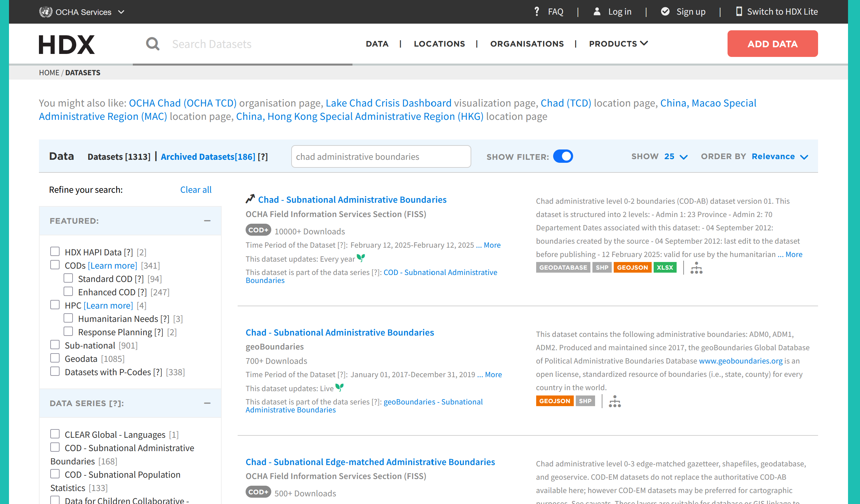The image size is (860, 504).
Task: Open the Locations menu item
Action: 439,44
